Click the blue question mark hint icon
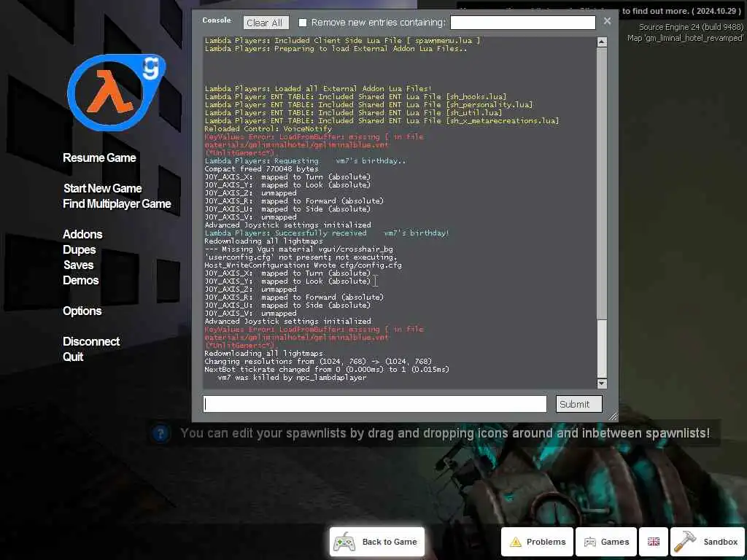Image resolution: width=747 pixels, height=560 pixels. (x=160, y=434)
